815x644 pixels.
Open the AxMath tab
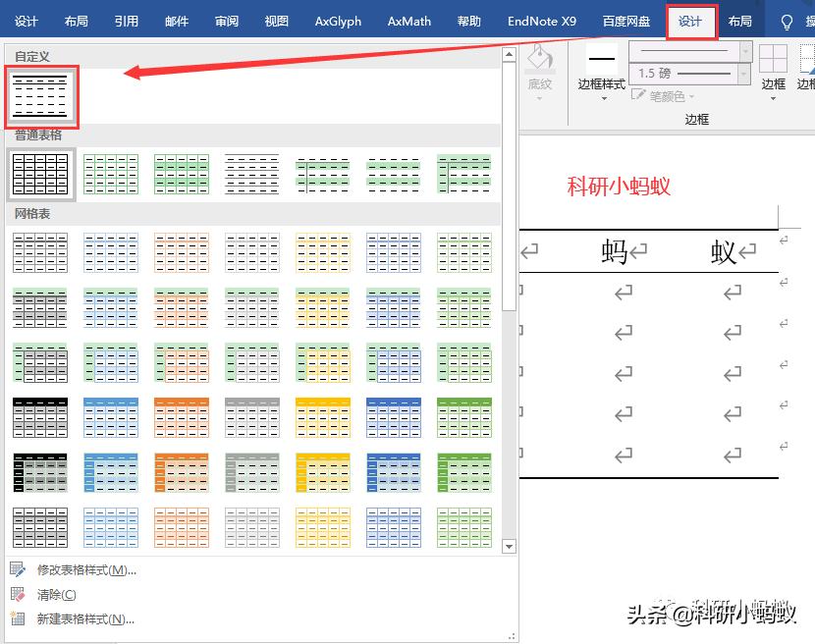click(409, 22)
